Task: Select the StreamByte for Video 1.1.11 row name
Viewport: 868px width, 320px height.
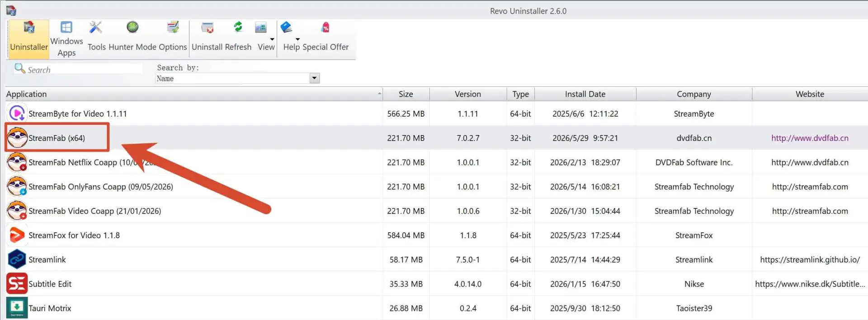Action: (78, 113)
